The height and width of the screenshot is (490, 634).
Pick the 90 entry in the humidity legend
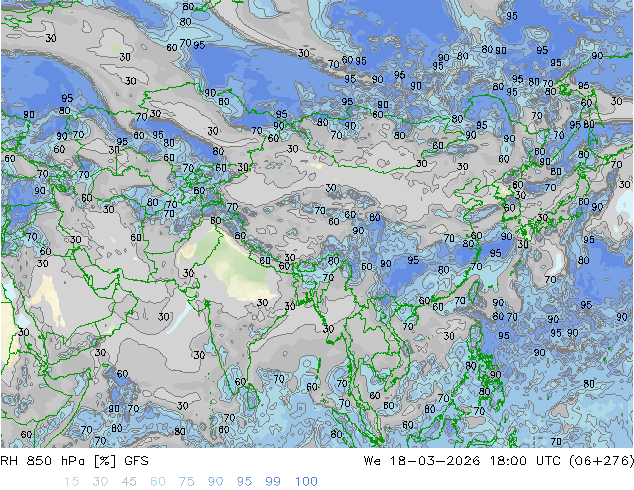(216, 482)
